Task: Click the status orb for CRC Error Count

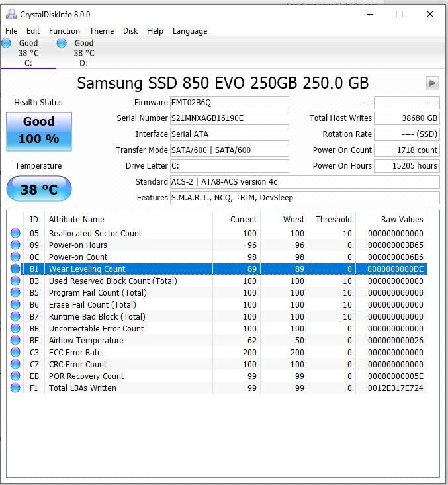Action: point(15,364)
